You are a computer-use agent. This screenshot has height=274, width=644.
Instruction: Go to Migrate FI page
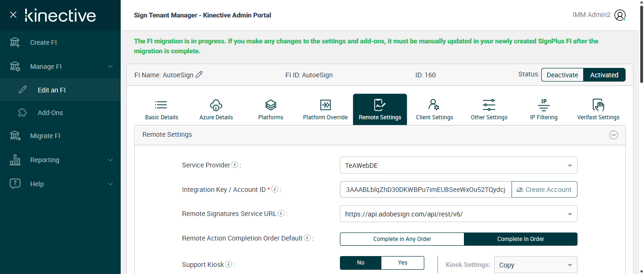(45, 136)
